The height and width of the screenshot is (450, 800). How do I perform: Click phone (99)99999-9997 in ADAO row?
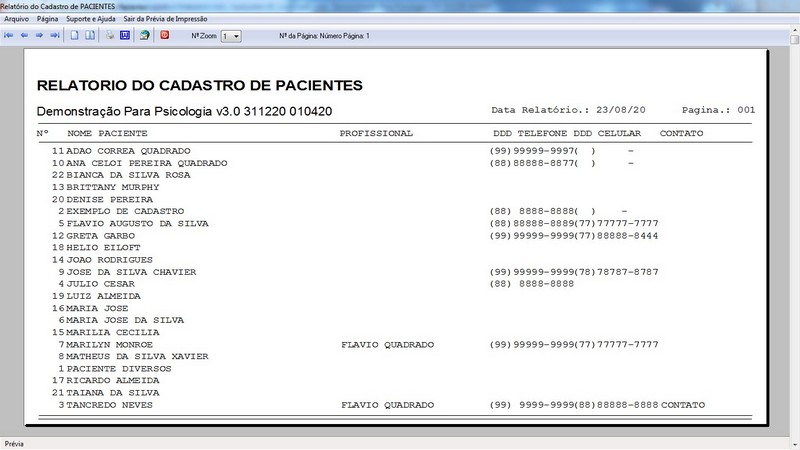pos(532,151)
